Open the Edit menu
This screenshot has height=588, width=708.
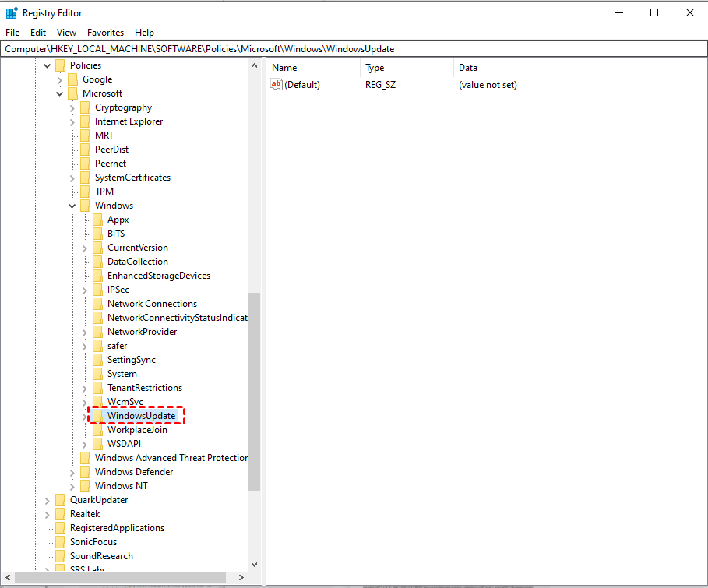point(38,33)
